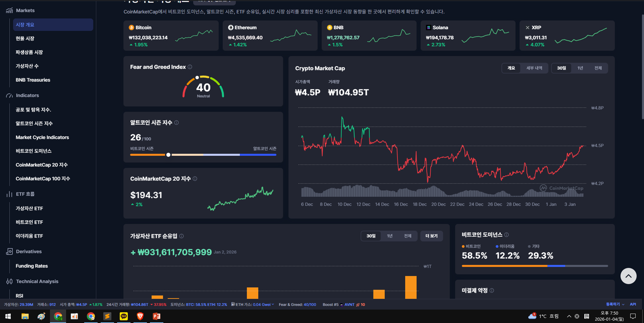Switch market cap chart to 세부 내역
This screenshot has width=644, height=323.
[534, 68]
